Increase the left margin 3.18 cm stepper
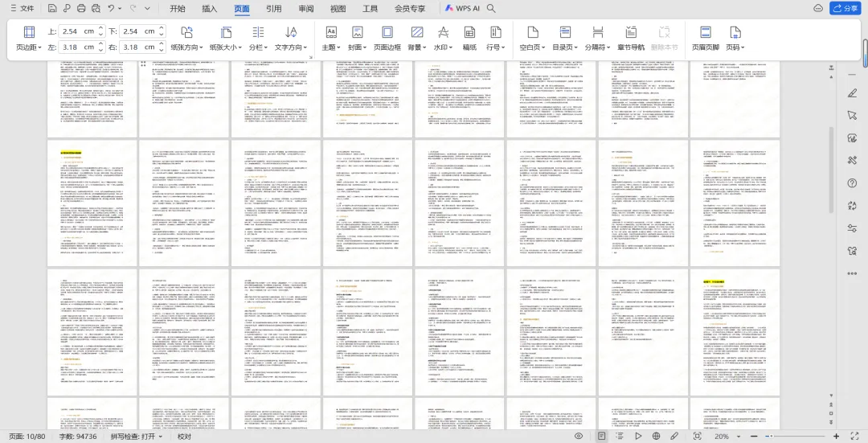The image size is (868, 443). [100, 43]
